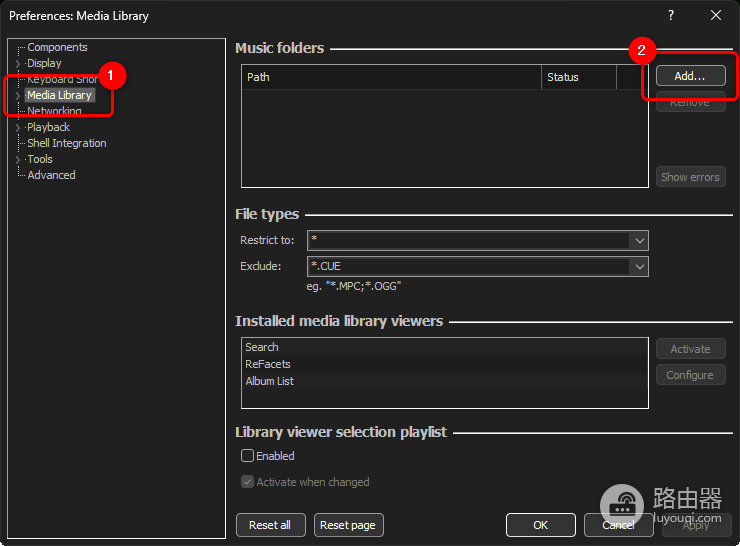This screenshot has width=740, height=546.
Task: Expand the Tools tree node
Action: click(x=18, y=160)
